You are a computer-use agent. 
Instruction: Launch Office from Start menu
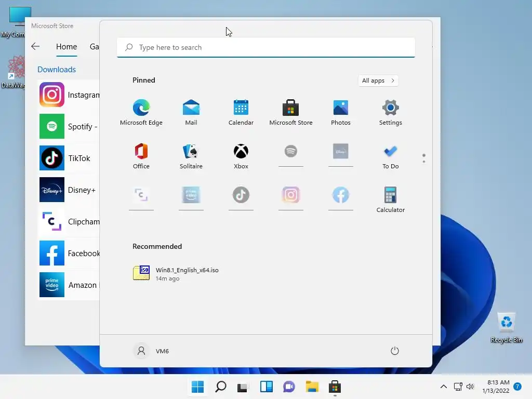[x=141, y=156]
